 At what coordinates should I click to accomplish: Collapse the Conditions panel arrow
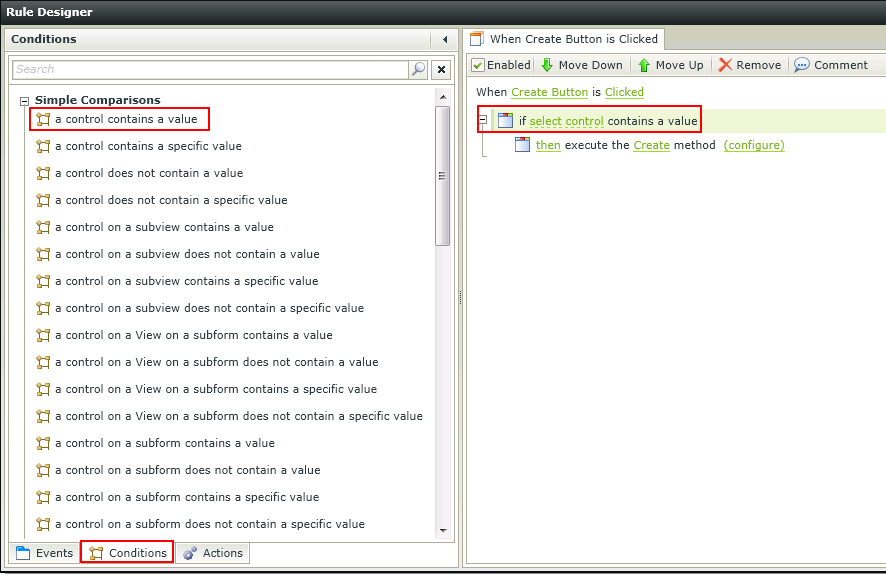point(445,40)
